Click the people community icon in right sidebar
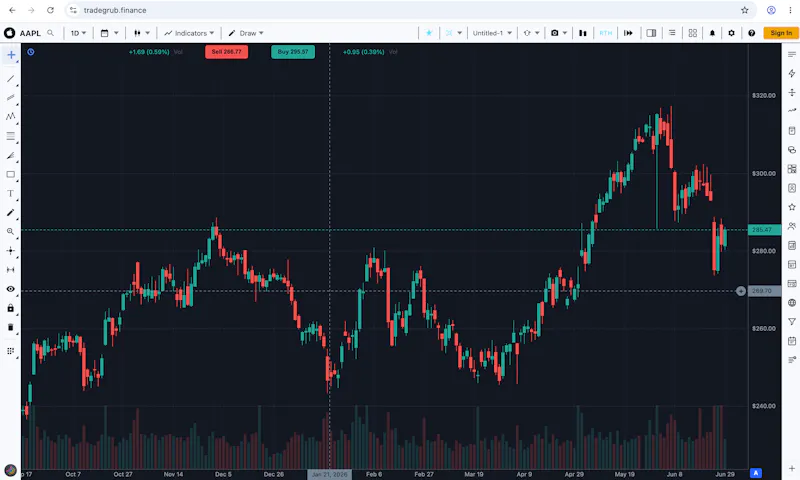Image resolution: width=800 pixels, height=480 pixels. (x=791, y=226)
